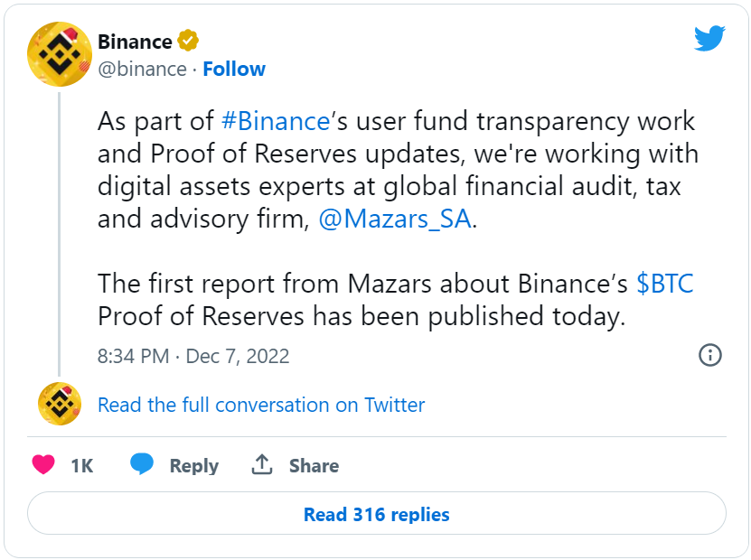Follow the Binance account
The image size is (751, 560).
tap(234, 70)
